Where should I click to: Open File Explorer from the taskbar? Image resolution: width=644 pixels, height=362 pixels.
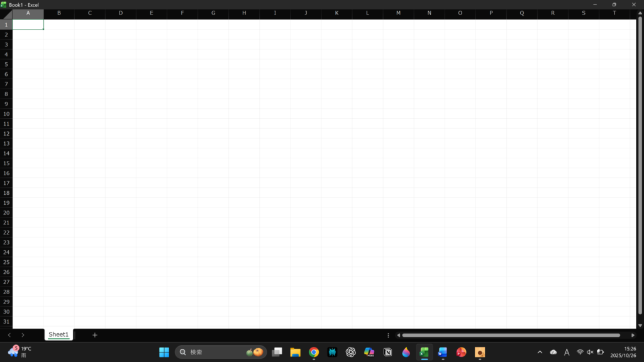pos(295,353)
